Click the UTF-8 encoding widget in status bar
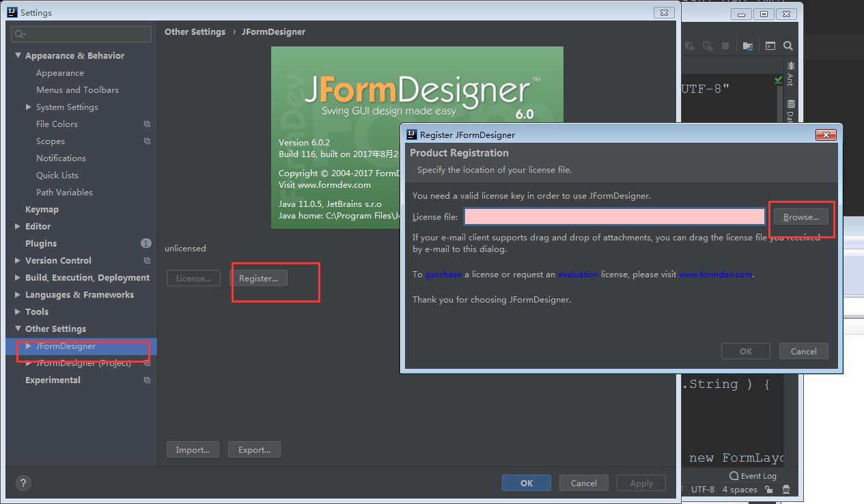The width and height of the screenshot is (864, 504). [703, 490]
